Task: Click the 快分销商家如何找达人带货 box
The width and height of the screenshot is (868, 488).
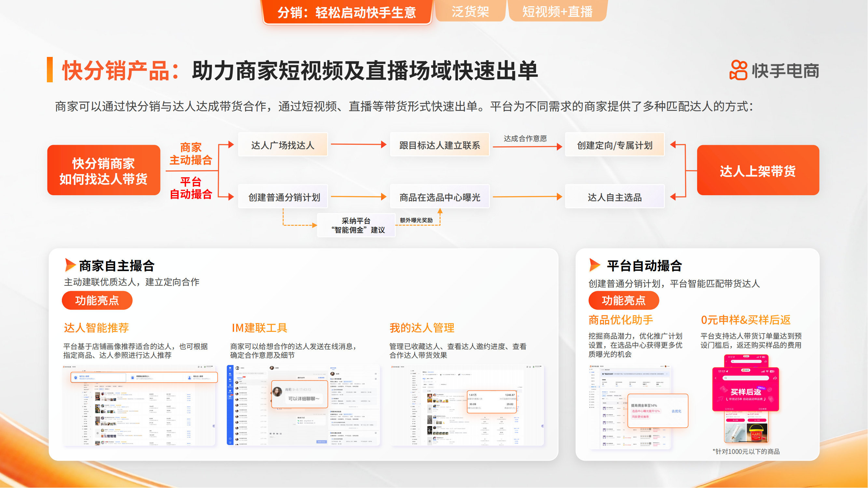Action: pos(104,170)
